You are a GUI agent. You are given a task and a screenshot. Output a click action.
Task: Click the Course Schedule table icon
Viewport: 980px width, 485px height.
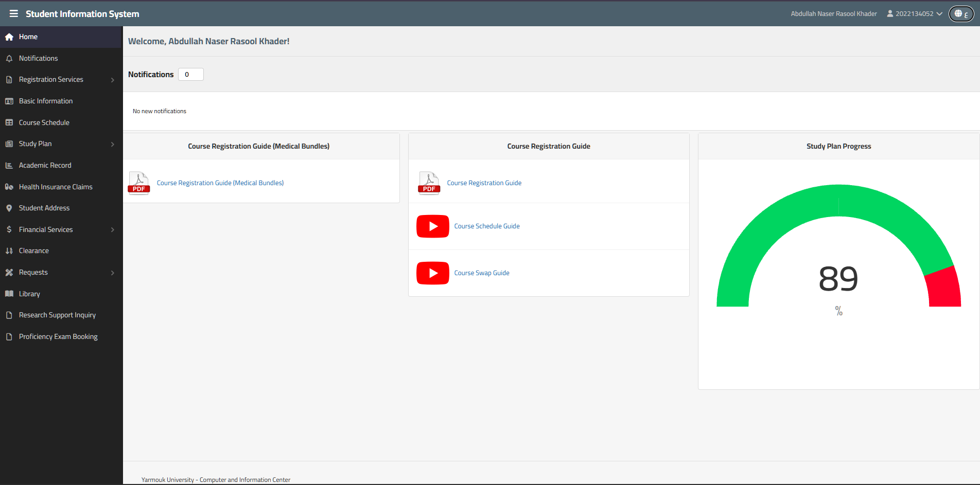click(9, 122)
